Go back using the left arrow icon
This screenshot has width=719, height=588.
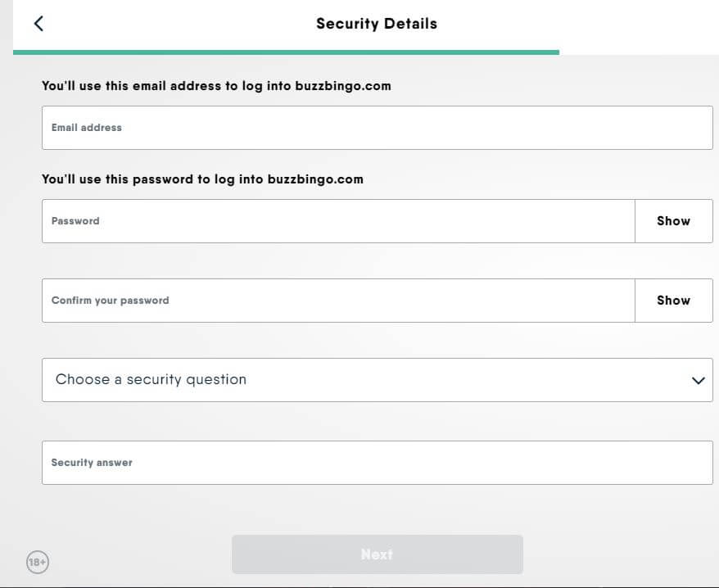[x=38, y=24]
